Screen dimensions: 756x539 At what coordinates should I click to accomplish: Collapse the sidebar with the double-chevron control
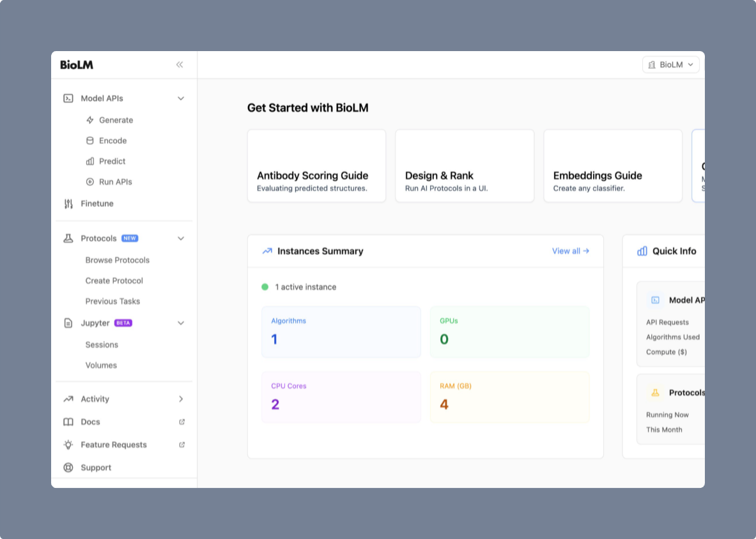click(179, 65)
